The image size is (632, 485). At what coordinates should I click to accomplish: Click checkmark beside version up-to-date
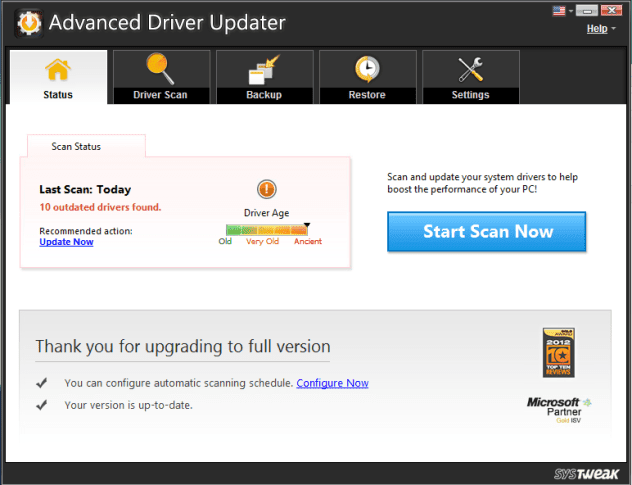42,405
